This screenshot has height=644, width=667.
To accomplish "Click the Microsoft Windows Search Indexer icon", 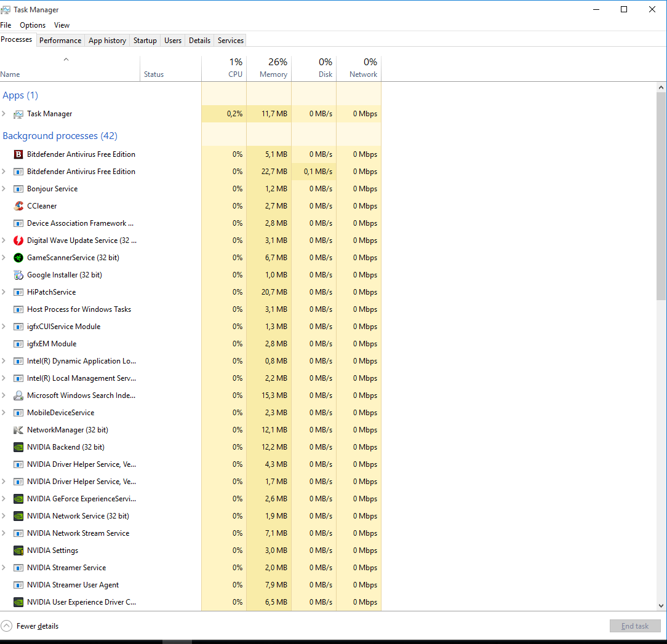I will (x=18, y=396).
